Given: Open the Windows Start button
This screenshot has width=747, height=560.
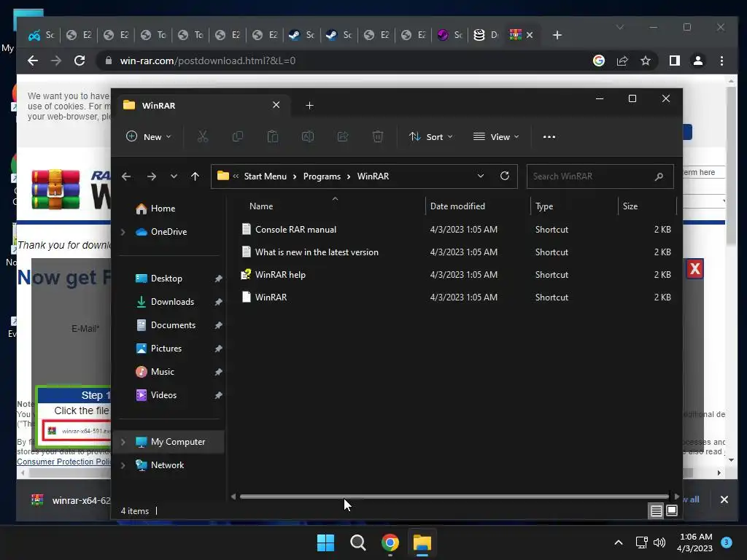Looking at the screenshot, I should [326, 542].
